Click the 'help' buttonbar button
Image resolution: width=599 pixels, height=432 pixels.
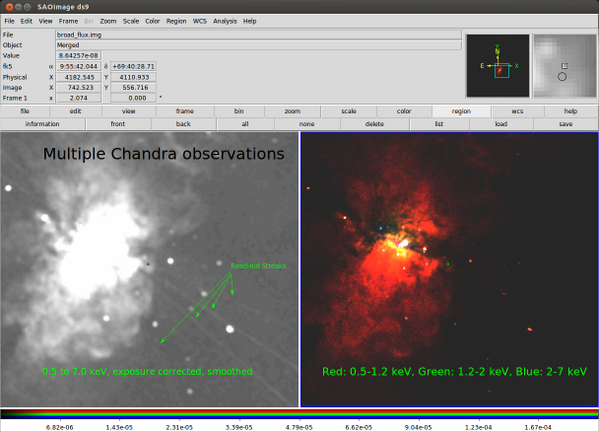(571, 111)
